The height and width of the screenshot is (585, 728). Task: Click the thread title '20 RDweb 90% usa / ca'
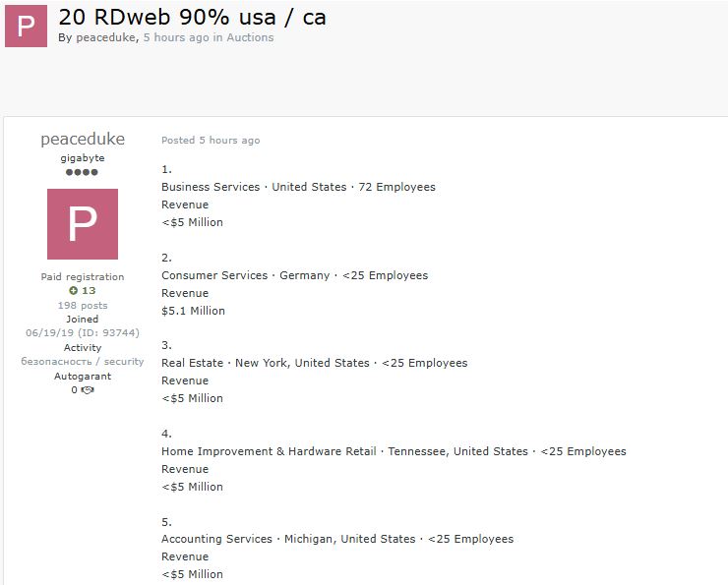(x=192, y=17)
